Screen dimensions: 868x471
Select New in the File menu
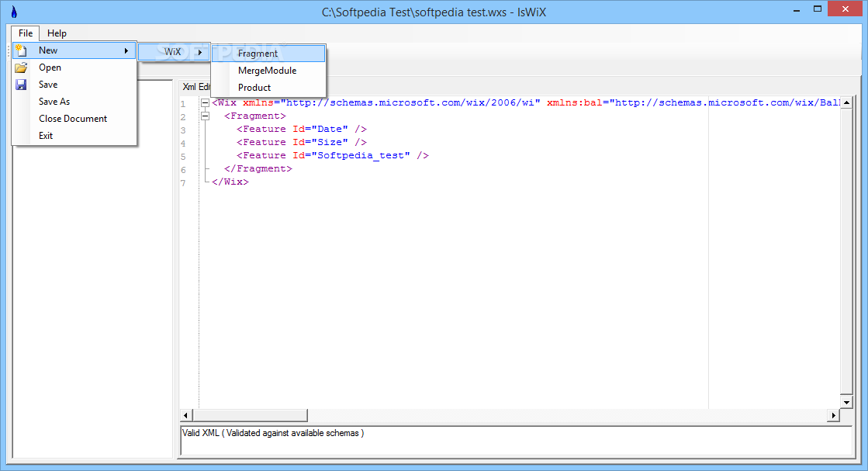pos(74,50)
